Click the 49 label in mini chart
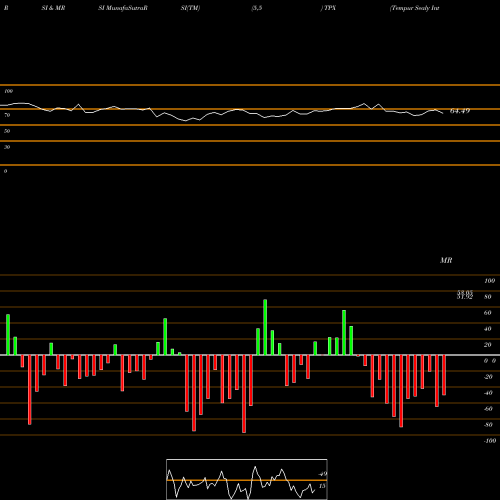The image size is (500, 500). pyautogui.click(x=323, y=474)
